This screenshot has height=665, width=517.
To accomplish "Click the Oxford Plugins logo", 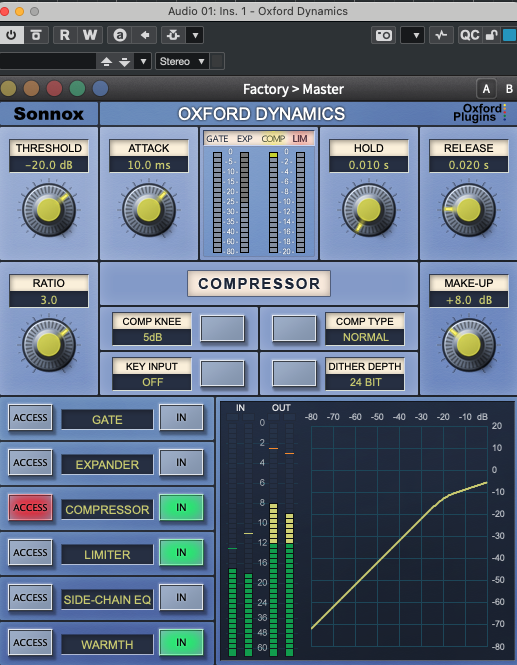I will [x=479, y=113].
